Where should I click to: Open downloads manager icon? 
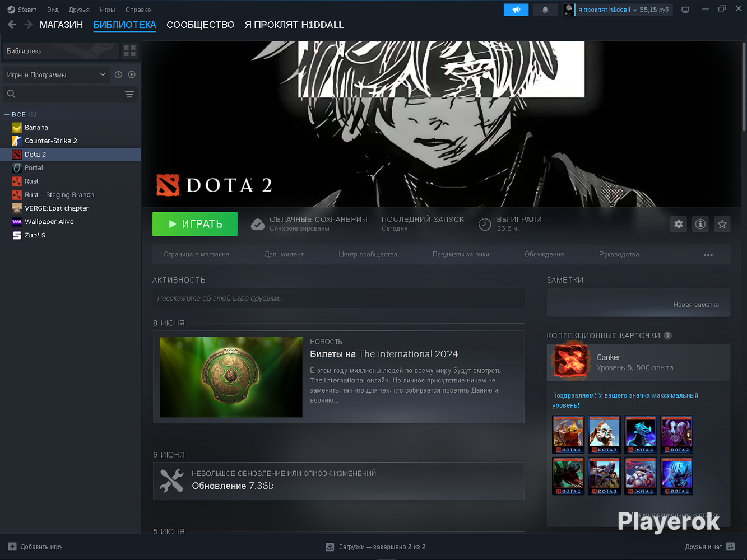pyautogui.click(x=330, y=547)
